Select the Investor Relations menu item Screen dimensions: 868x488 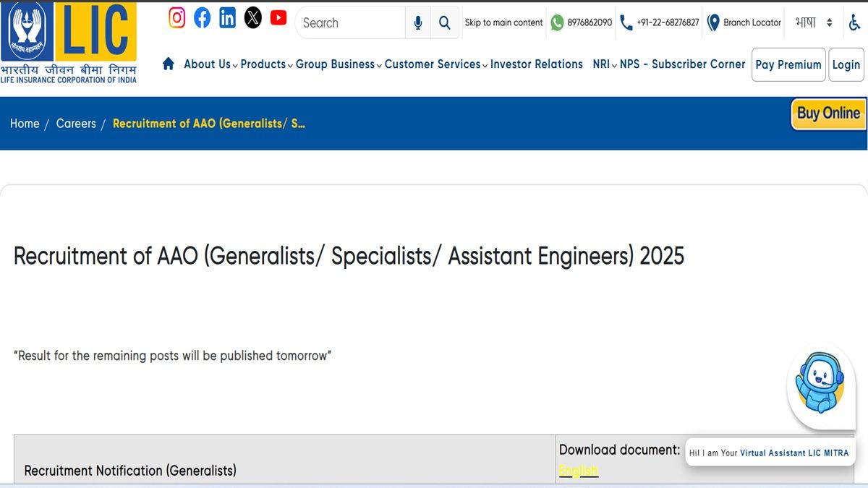[537, 64]
